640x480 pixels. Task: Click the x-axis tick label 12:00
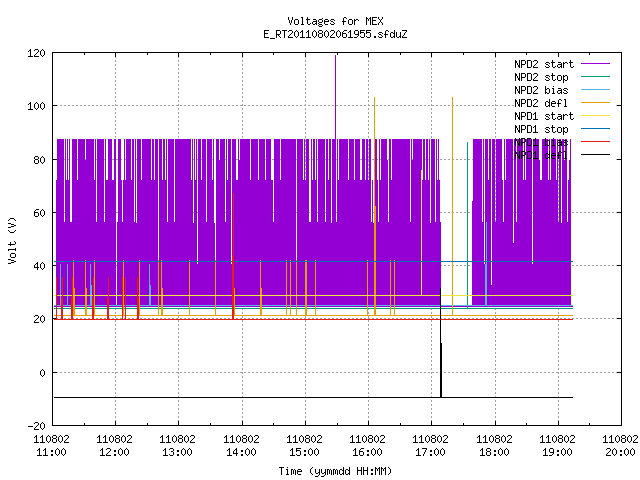pyautogui.click(x=115, y=453)
